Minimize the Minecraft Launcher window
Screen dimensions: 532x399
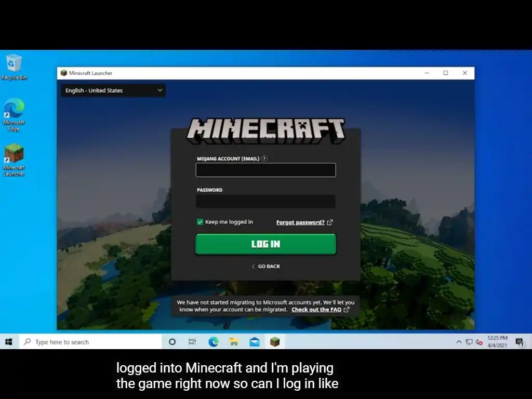tap(427, 73)
